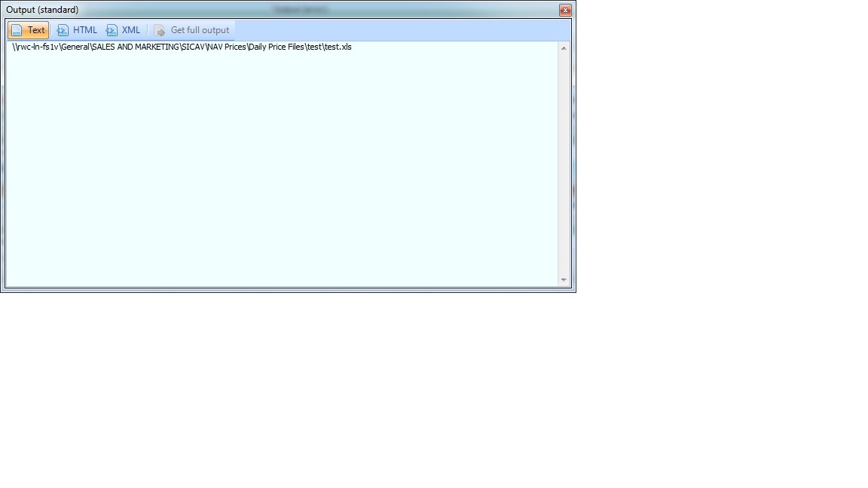Image resolution: width=868 pixels, height=488 pixels.
Task: Switch output view to HTML label
Action: (x=85, y=30)
